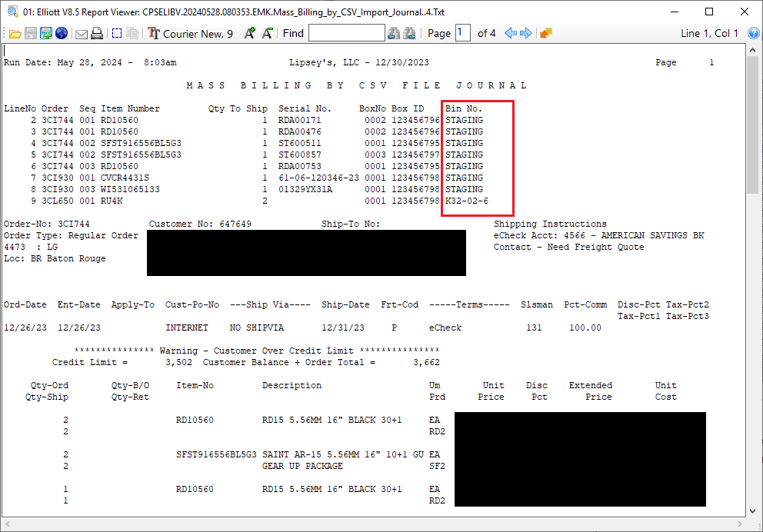Click the Copy icon in toolbar
The width and height of the screenshot is (763, 532).
click(x=132, y=34)
